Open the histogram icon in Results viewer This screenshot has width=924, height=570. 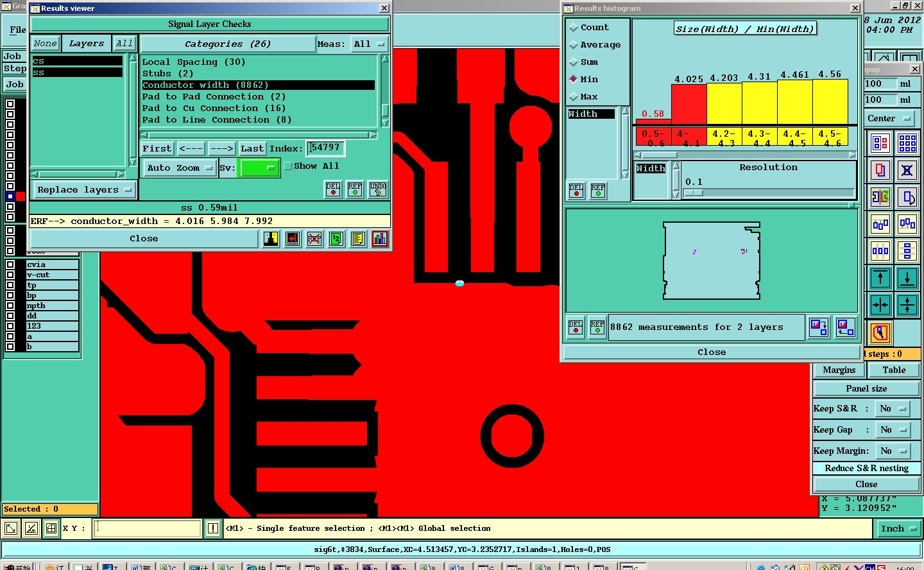(379, 239)
